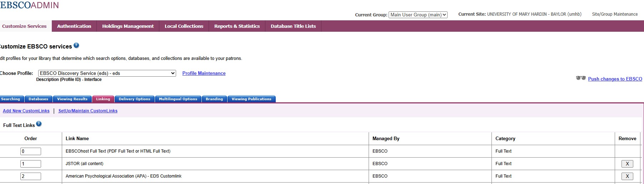644x184 pixels.
Task: Click the Link Name column header
Action: [77, 138]
